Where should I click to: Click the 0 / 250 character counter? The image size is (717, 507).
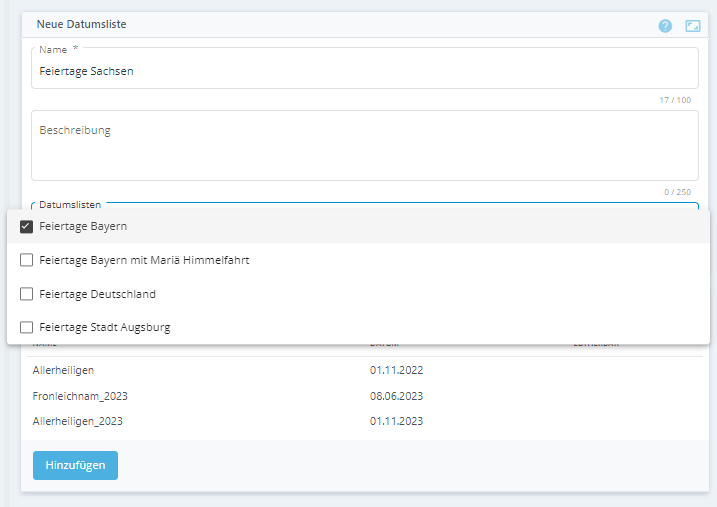click(677, 192)
